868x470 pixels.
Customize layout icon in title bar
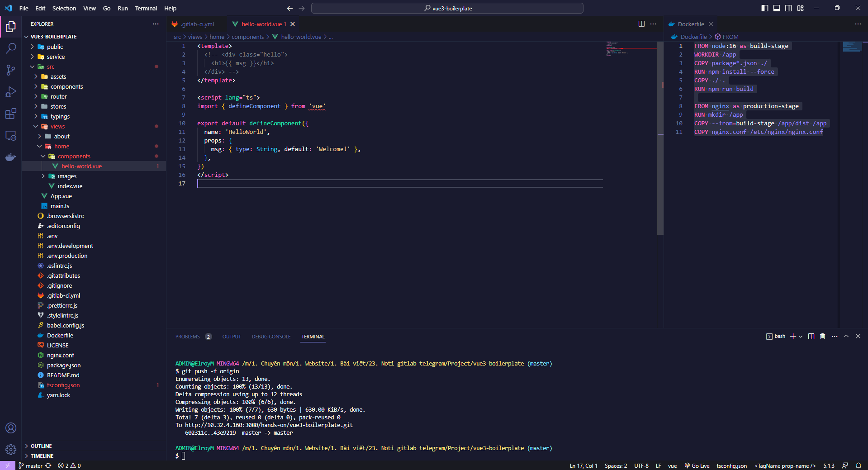[800, 8]
